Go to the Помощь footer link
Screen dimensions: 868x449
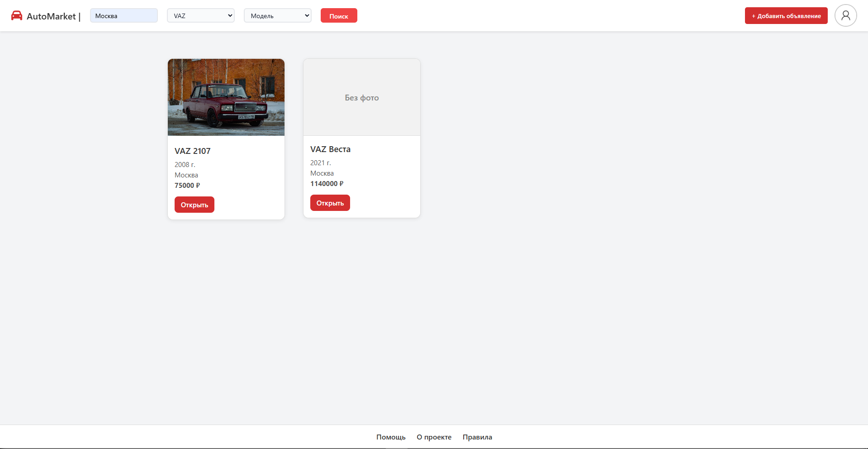pos(391,437)
